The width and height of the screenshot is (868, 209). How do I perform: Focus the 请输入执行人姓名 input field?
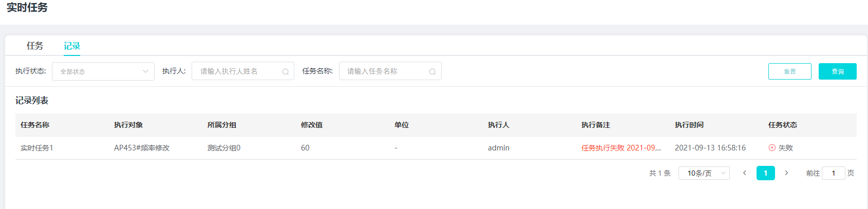coord(243,71)
